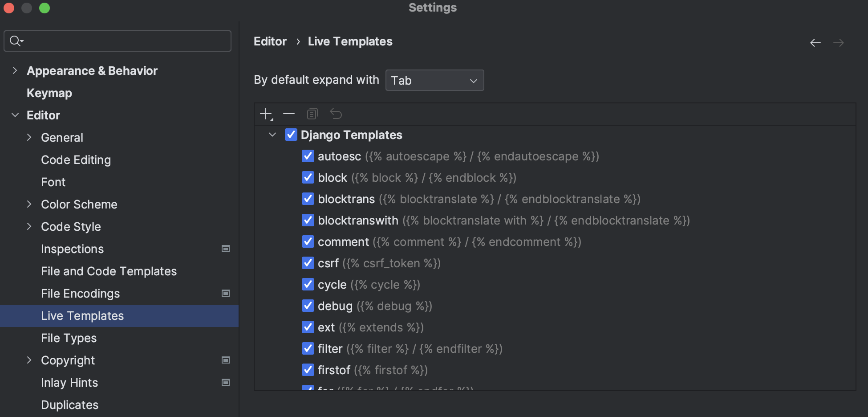Open the Font settings page
Viewport: 868px width, 417px height.
pos(53,182)
